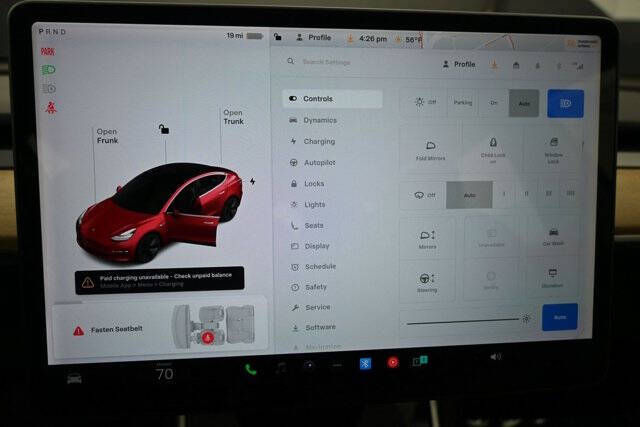Tap the Steering adjustment button
Image resolution: width=640 pixels, height=427 pixels.
coord(427,282)
